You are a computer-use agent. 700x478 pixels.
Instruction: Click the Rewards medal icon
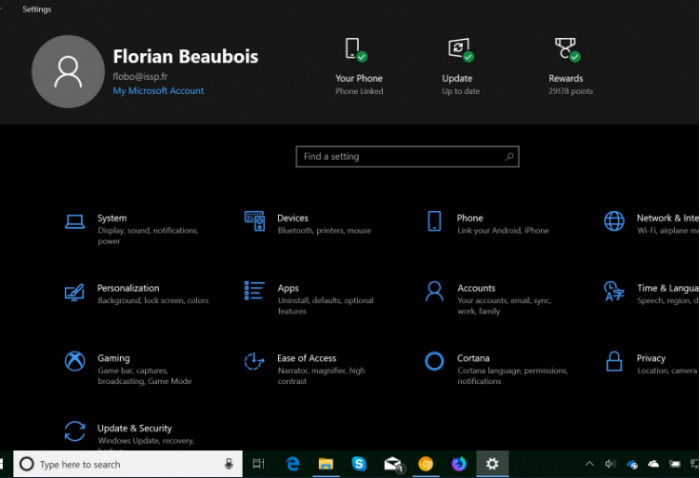coord(567,50)
